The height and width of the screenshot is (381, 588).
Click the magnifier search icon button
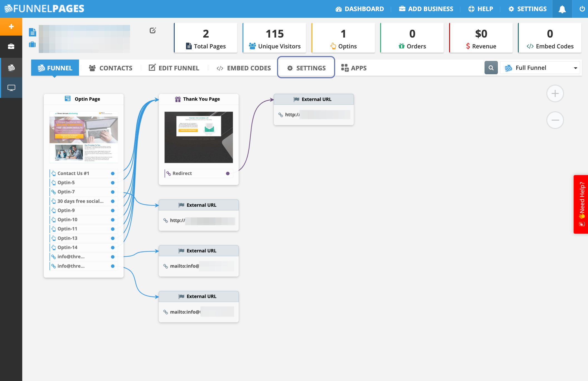[491, 68]
